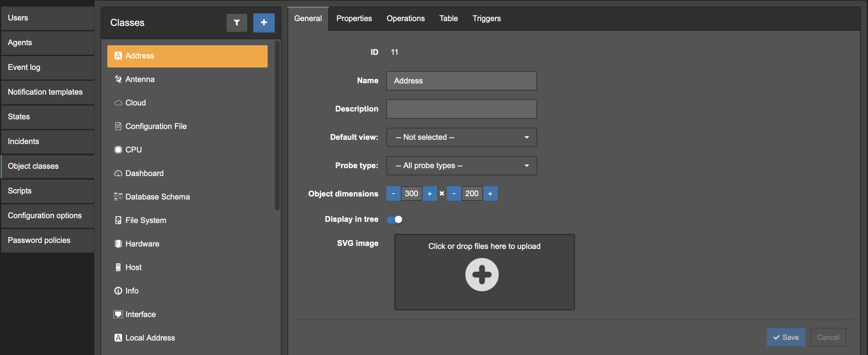The image size is (868, 355).
Task: Open the Probe type dropdown
Action: click(461, 165)
